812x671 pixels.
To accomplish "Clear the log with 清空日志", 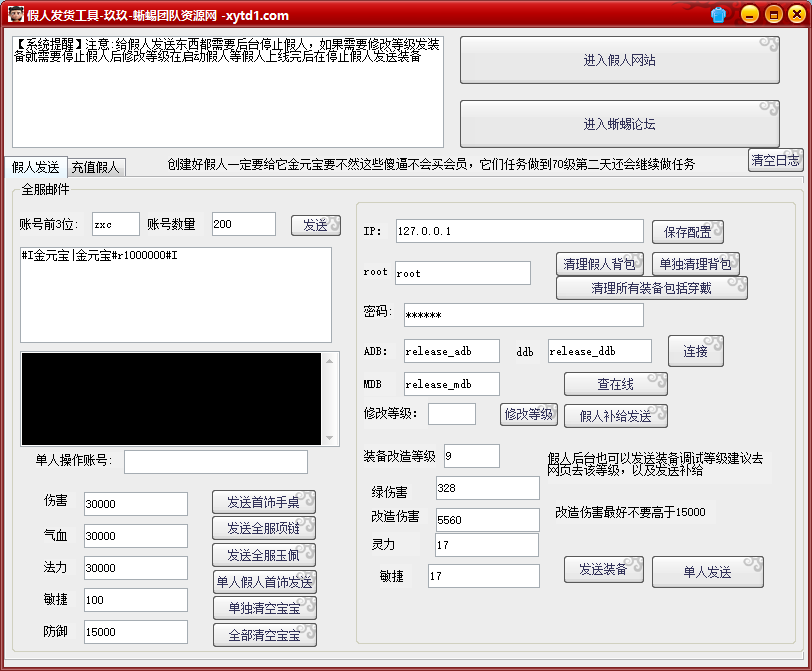I will point(775,160).
